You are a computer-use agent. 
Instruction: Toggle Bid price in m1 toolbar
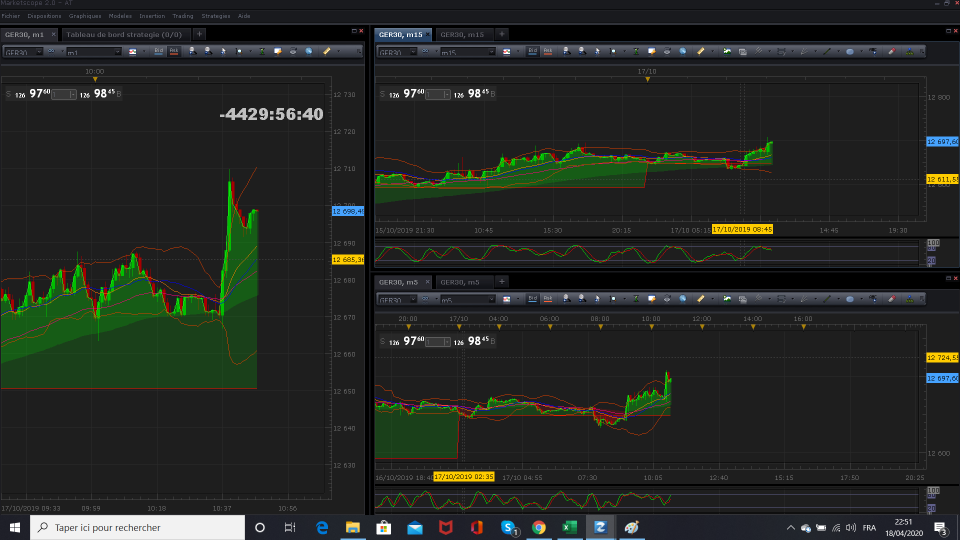pyautogui.click(x=159, y=51)
